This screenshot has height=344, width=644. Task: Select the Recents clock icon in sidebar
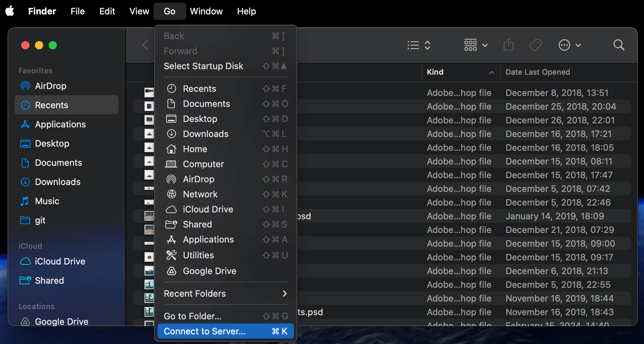(25, 105)
